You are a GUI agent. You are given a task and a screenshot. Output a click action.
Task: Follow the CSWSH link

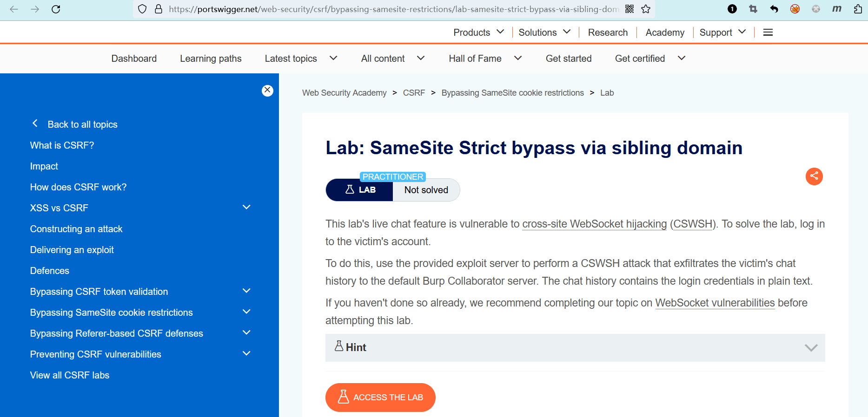click(x=693, y=224)
